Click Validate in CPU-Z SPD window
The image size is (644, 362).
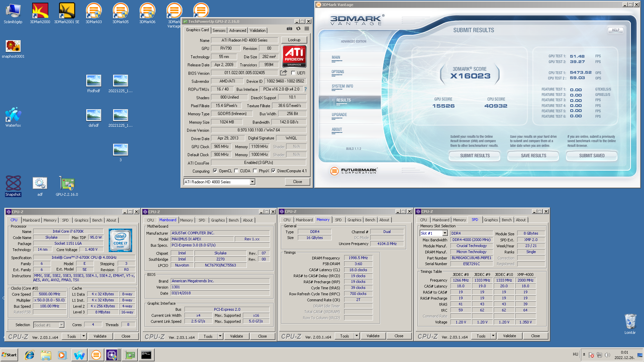tap(509, 336)
